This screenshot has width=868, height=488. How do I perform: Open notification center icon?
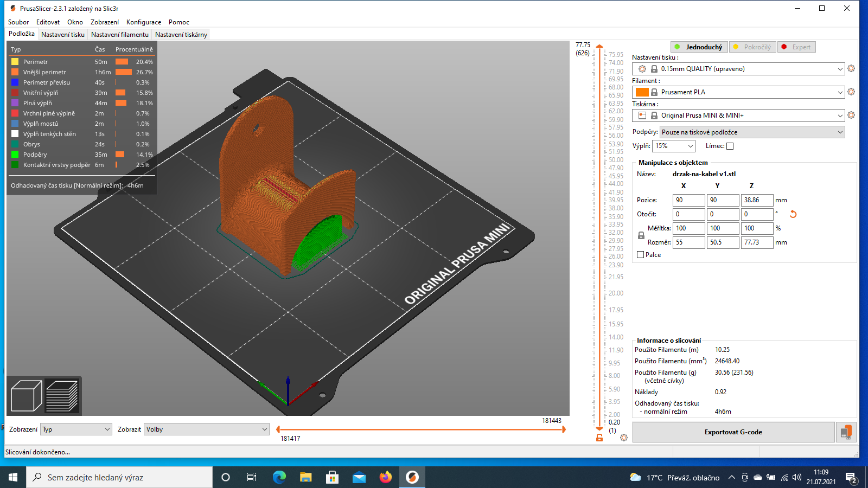tap(851, 478)
